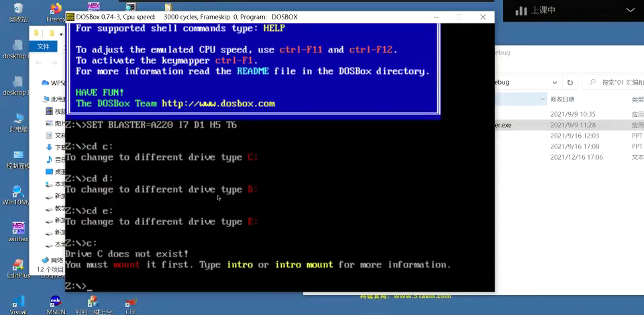Select 网络 in the Explorer navigation tree
This screenshot has width=644, height=315.
point(54,260)
